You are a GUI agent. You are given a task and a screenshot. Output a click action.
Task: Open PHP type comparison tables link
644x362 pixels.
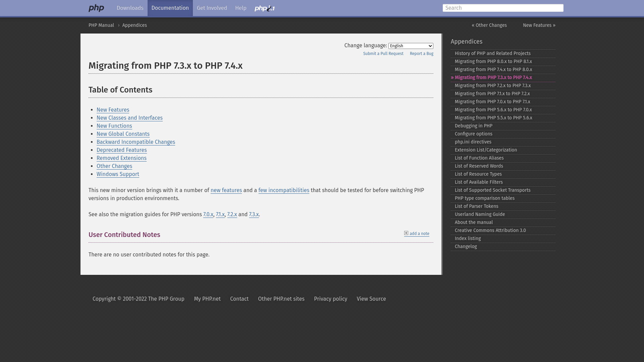[503, 198]
